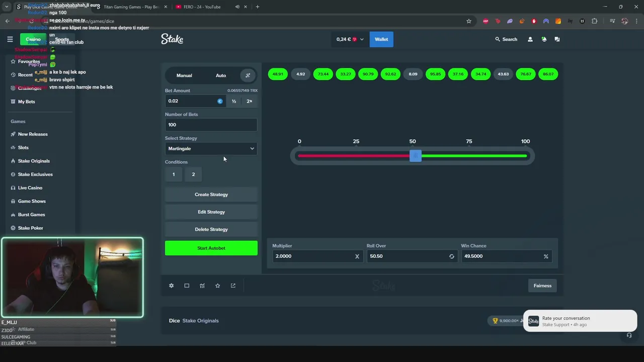Viewport: 644px width, 362px height.
Task: Click the pop-out game icon
Action: (x=233, y=286)
